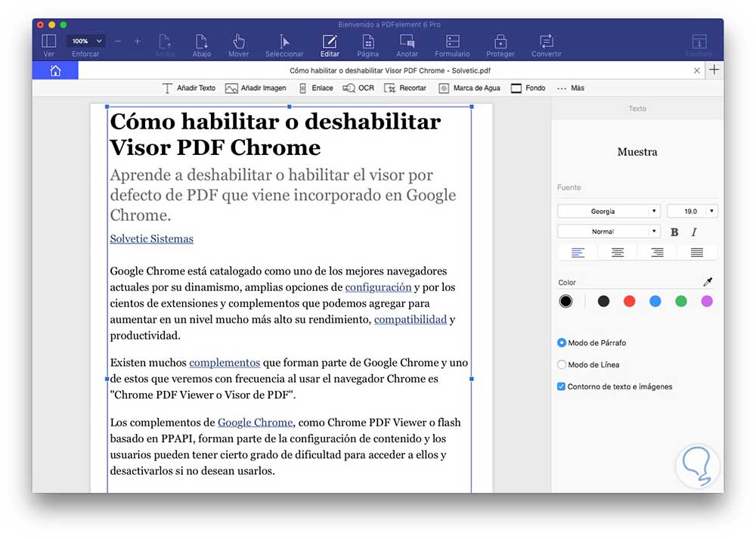Open the 100% zoom level dropdown
The image size is (756, 539).
(x=86, y=42)
